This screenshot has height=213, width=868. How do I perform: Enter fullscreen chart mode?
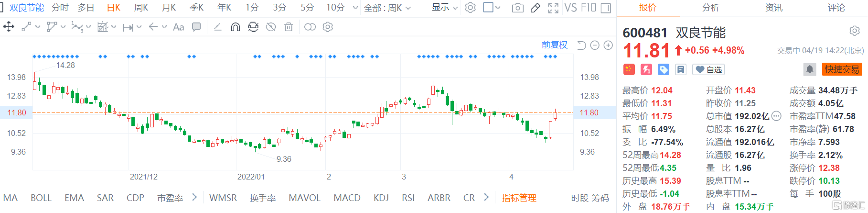(553, 8)
